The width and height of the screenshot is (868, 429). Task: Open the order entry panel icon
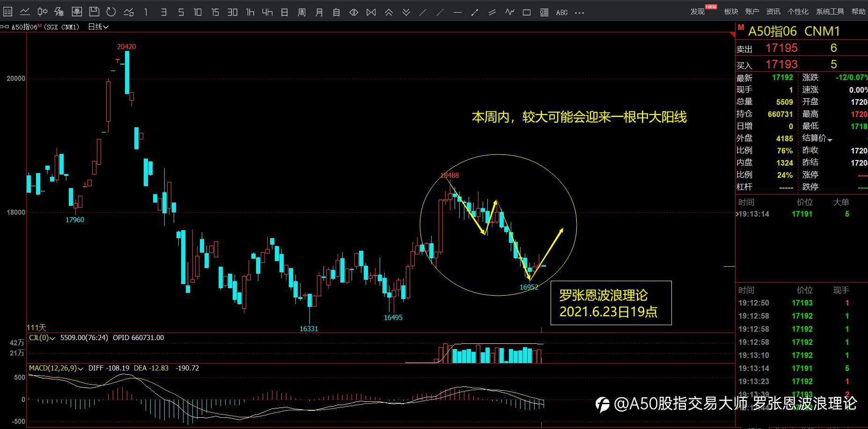pyautogui.click(x=77, y=12)
